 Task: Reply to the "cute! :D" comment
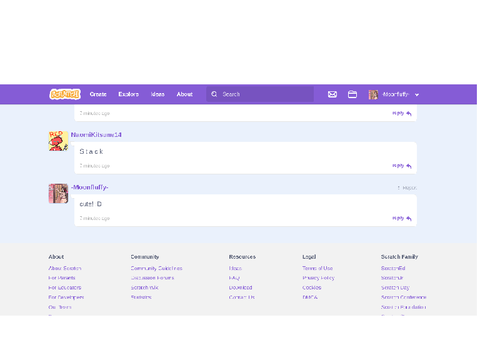[402, 218]
